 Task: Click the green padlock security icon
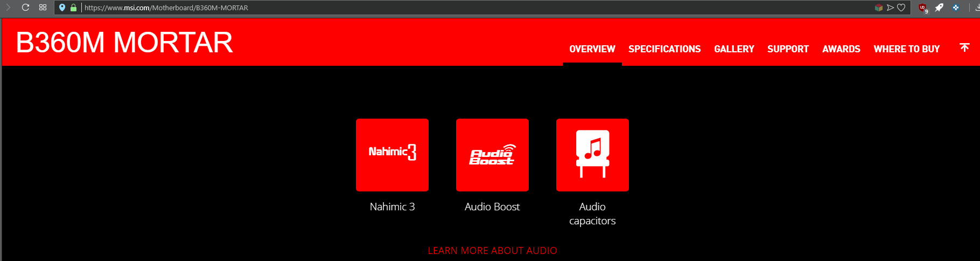click(x=74, y=8)
